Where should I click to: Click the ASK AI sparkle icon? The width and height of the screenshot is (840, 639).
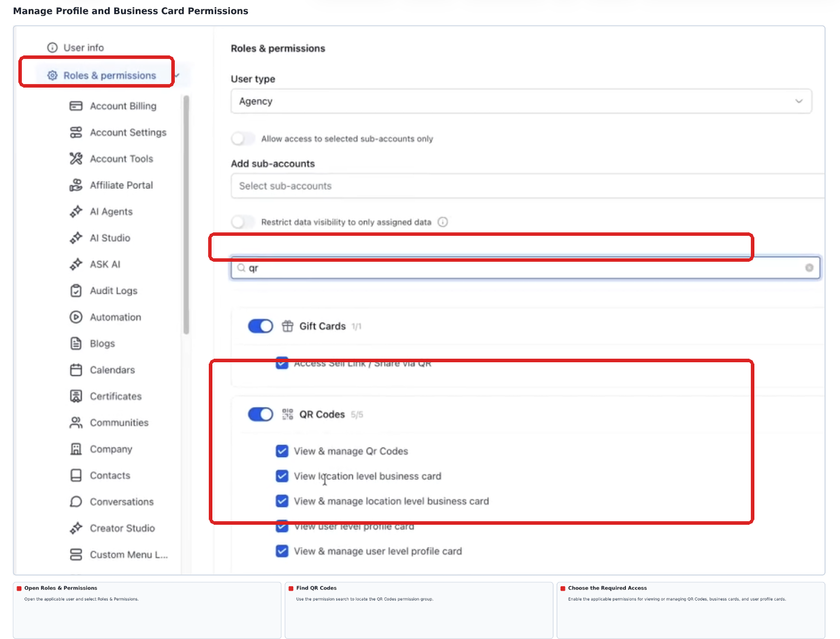click(x=76, y=264)
